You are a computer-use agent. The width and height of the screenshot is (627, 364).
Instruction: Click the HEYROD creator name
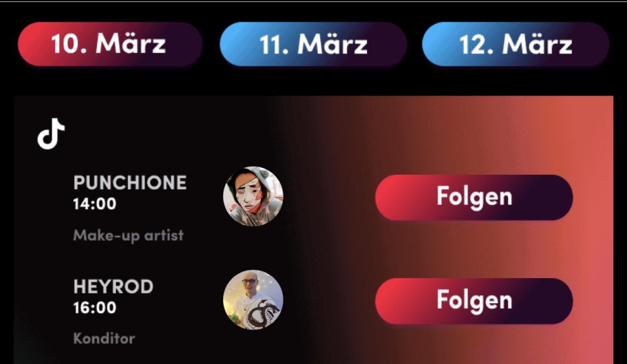tap(113, 287)
